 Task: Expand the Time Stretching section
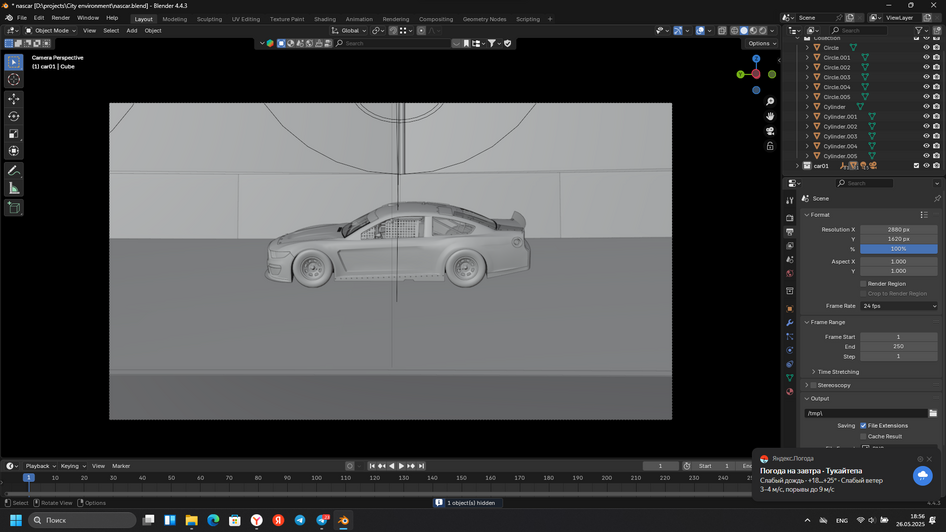(838, 371)
